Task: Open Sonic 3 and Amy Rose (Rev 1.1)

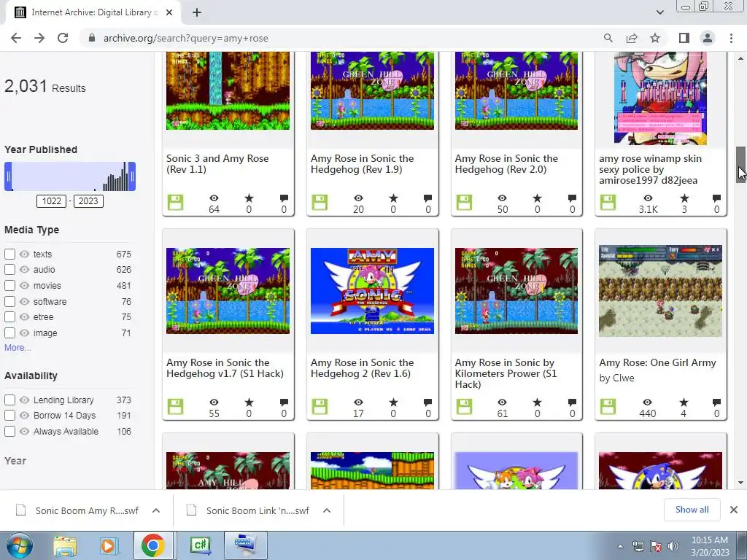Action: click(x=217, y=164)
